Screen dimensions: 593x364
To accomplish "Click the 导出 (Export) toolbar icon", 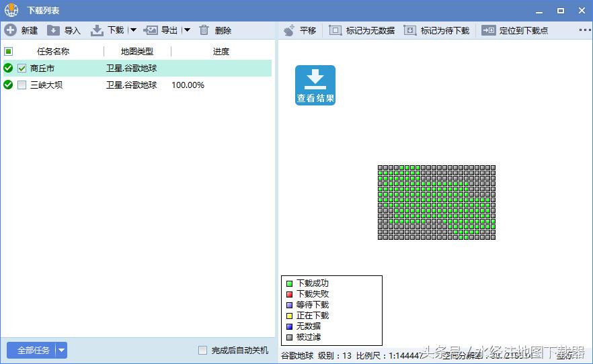I will click(151, 30).
